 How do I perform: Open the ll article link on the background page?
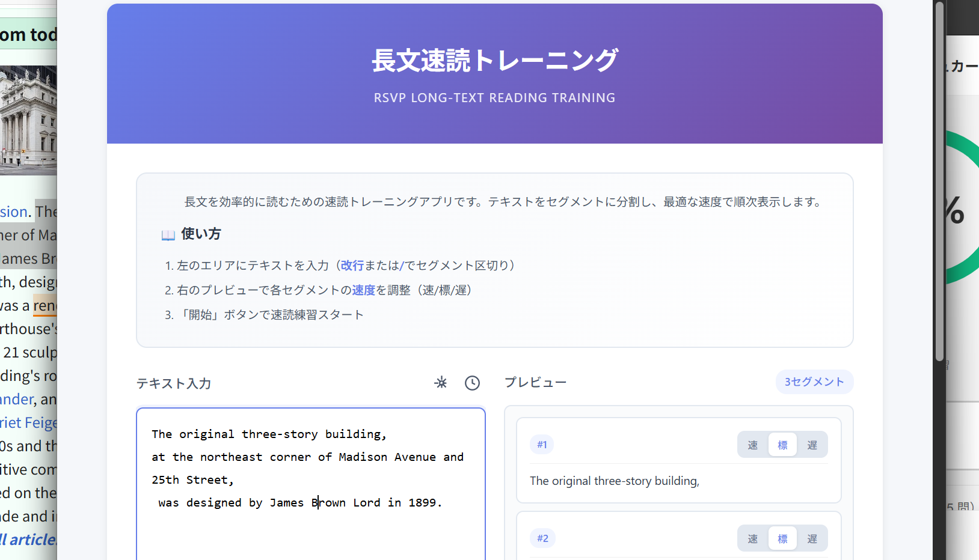click(27, 540)
